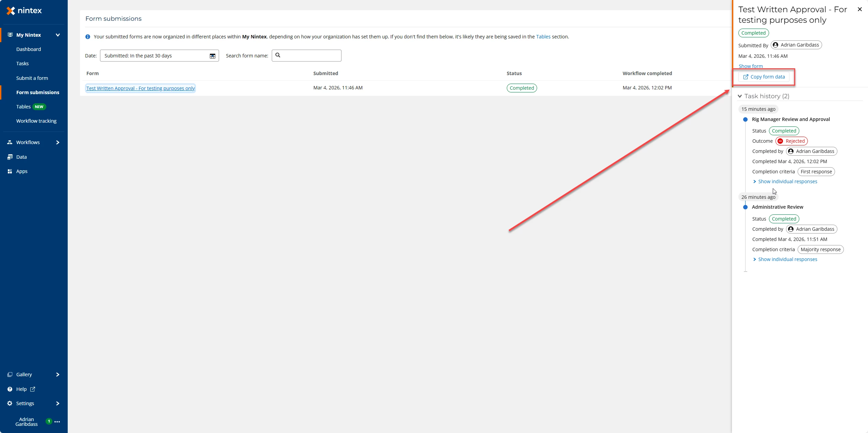This screenshot has height=433, width=868.
Task: Click the Search form name field
Action: (x=310, y=56)
